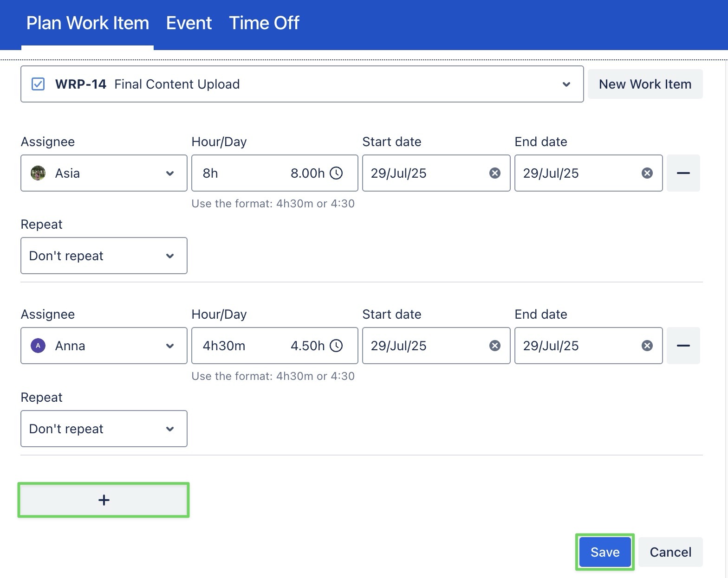Screen dimensions: 728x578
Task: Remove Anna's assignee row with the minus button
Action: click(683, 346)
